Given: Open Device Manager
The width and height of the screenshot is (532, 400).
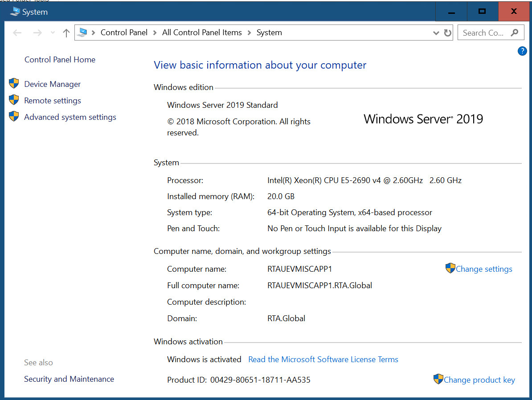Looking at the screenshot, I should [x=52, y=84].
